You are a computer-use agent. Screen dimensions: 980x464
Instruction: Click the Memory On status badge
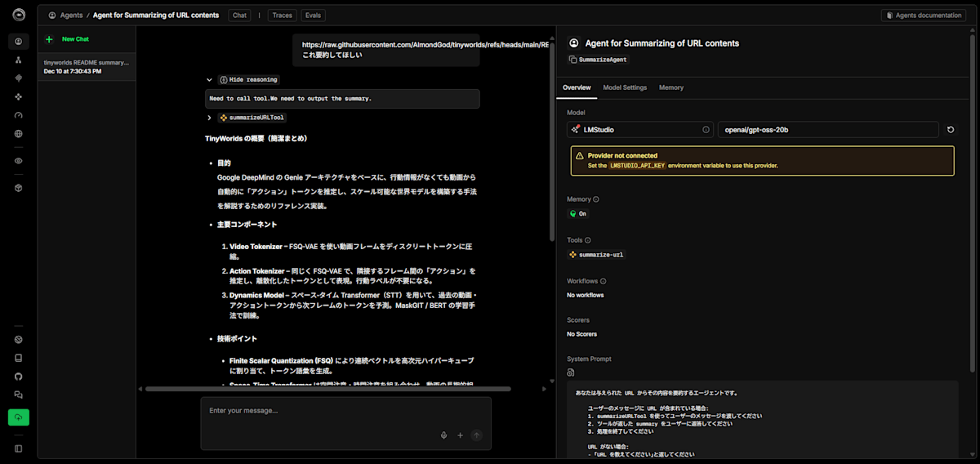coord(578,213)
